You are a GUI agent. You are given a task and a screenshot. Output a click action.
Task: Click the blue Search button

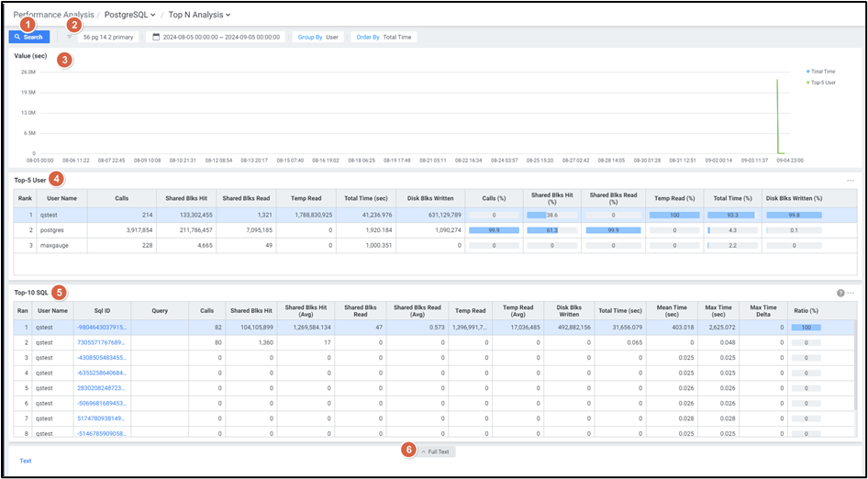(x=29, y=37)
